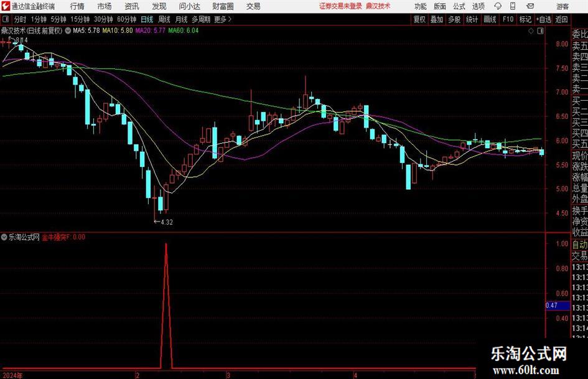Click the 总量 row in right sidebar

click(x=580, y=188)
